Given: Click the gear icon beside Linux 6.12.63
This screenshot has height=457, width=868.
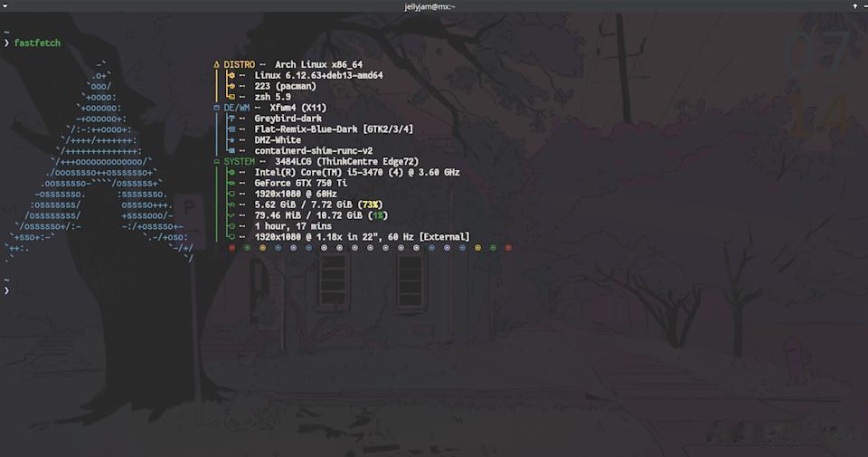Looking at the screenshot, I should tap(231, 75).
